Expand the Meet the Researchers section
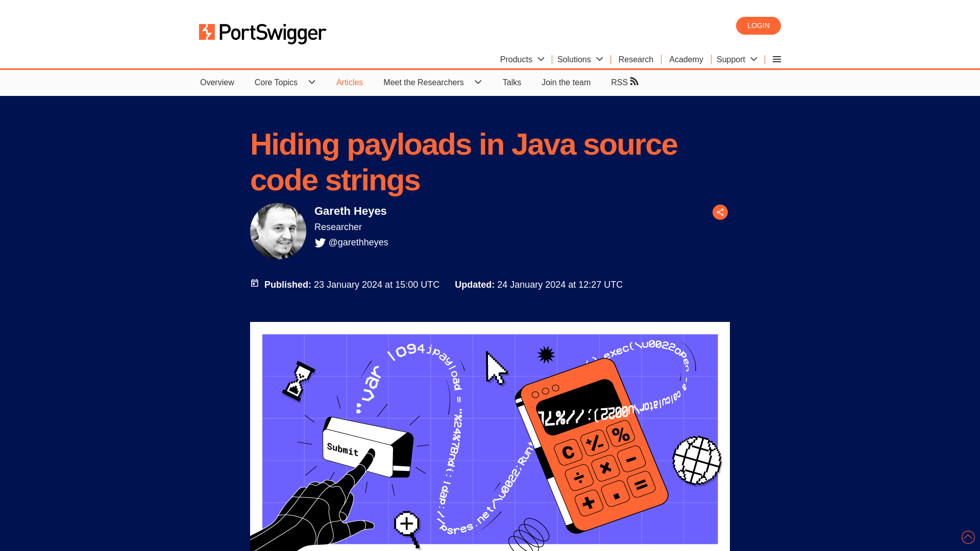980x551 pixels. pyautogui.click(x=478, y=82)
